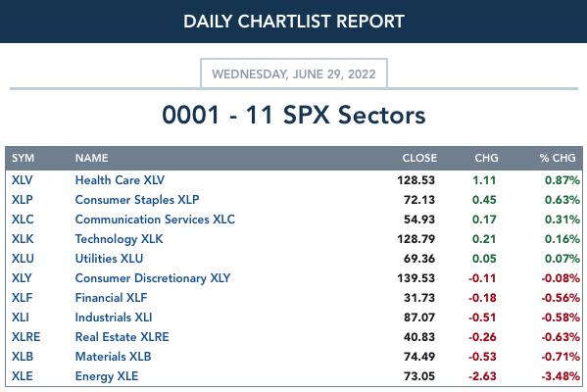This screenshot has width=587, height=392.
Task: Click the % CHG column header
Action: [558, 158]
